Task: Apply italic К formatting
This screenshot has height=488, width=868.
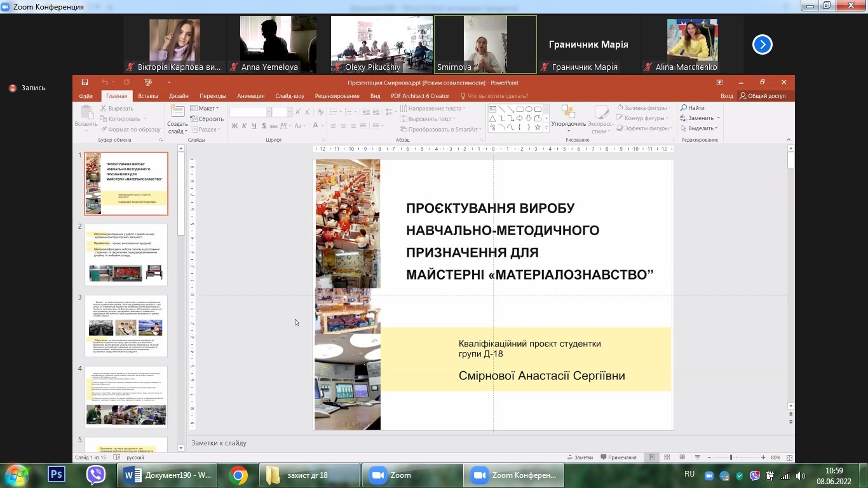Action: [245, 126]
